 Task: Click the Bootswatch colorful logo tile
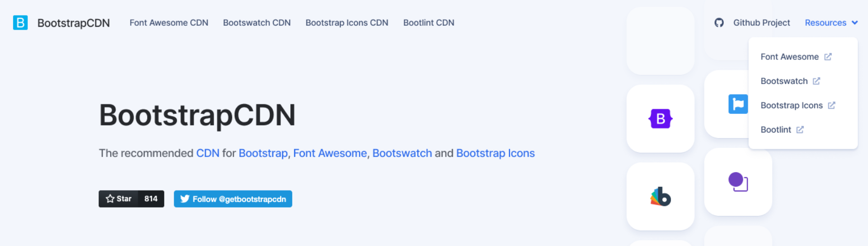(660, 196)
